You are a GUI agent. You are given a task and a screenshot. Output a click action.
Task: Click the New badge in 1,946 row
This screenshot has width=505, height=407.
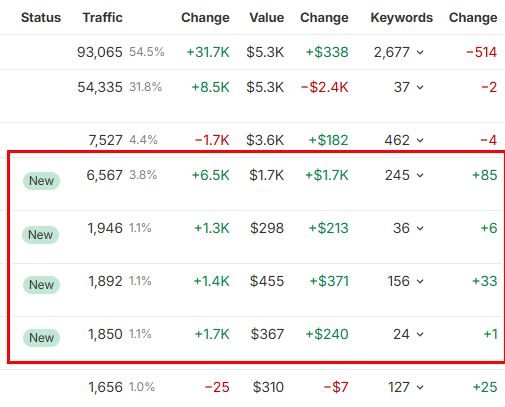point(40,235)
